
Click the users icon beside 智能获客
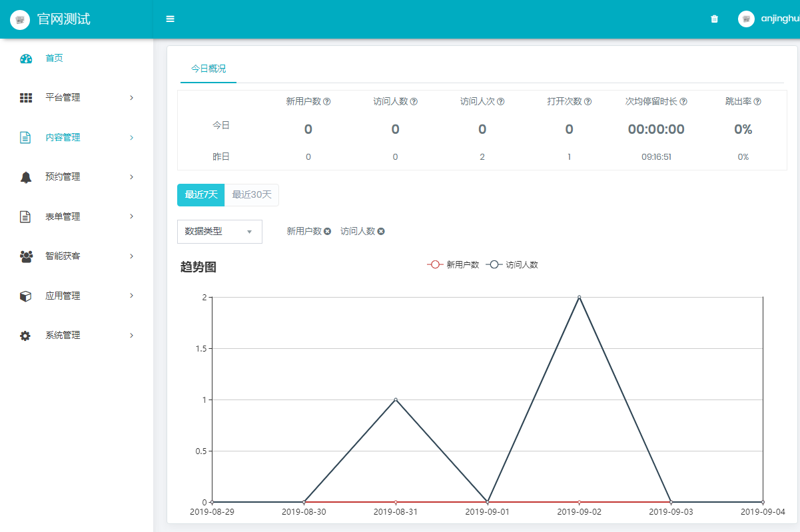tap(26, 256)
